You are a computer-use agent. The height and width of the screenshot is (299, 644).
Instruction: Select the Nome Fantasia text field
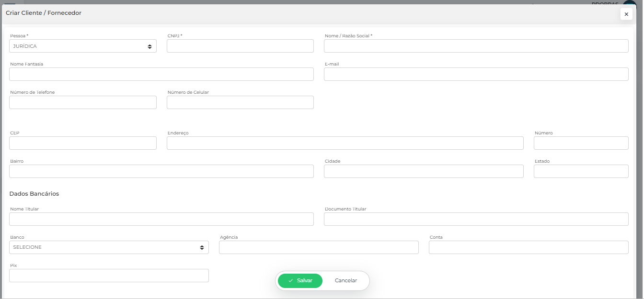pos(161,74)
